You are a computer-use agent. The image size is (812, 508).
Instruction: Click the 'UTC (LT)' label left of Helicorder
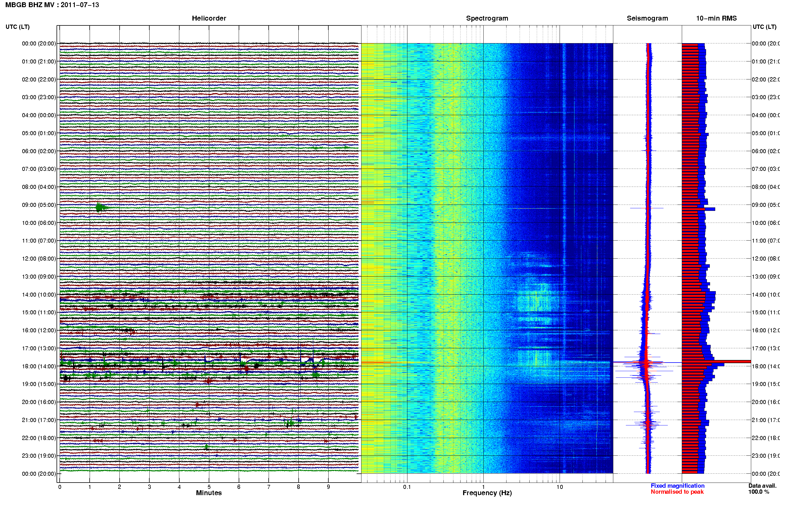coord(17,27)
